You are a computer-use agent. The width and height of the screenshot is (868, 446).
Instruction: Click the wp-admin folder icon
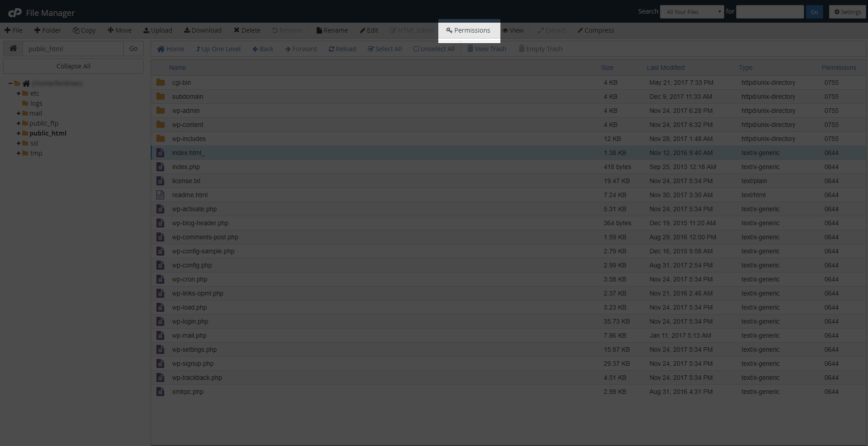coord(160,111)
